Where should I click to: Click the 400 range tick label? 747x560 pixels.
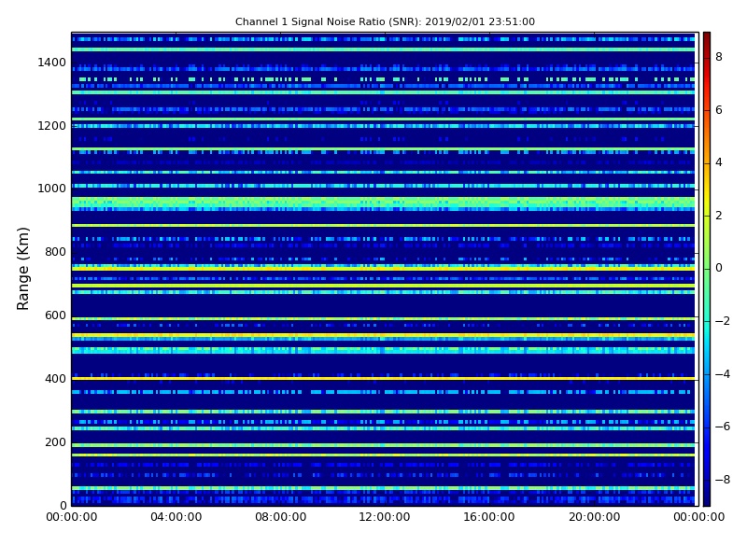pos(55,379)
